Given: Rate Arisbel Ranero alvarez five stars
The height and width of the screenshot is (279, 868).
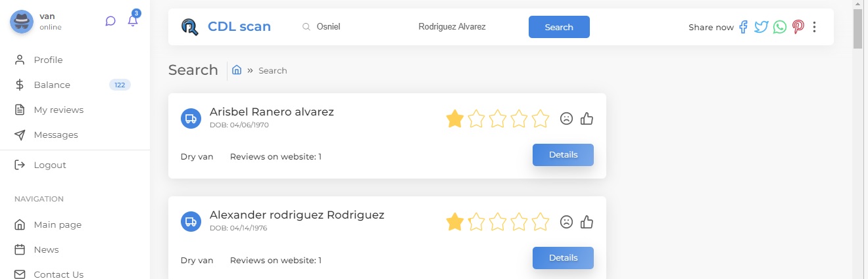Looking at the screenshot, I should point(540,119).
